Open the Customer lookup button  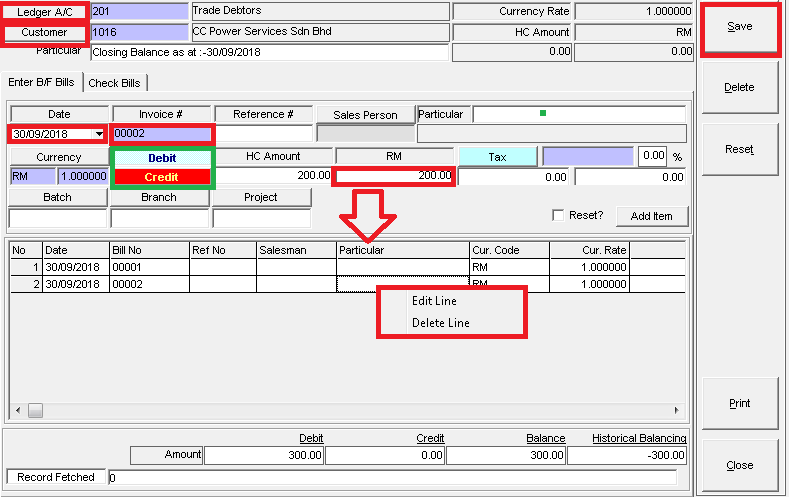tap(44, 32)
